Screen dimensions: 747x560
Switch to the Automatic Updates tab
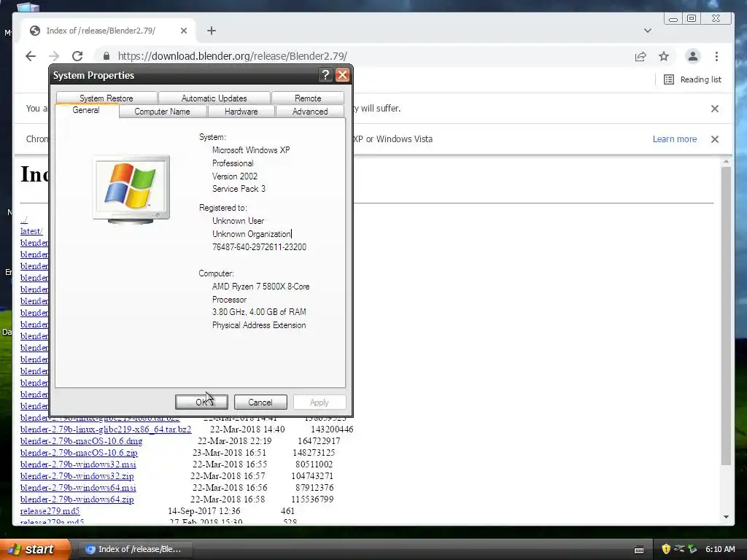click(214, 98)
